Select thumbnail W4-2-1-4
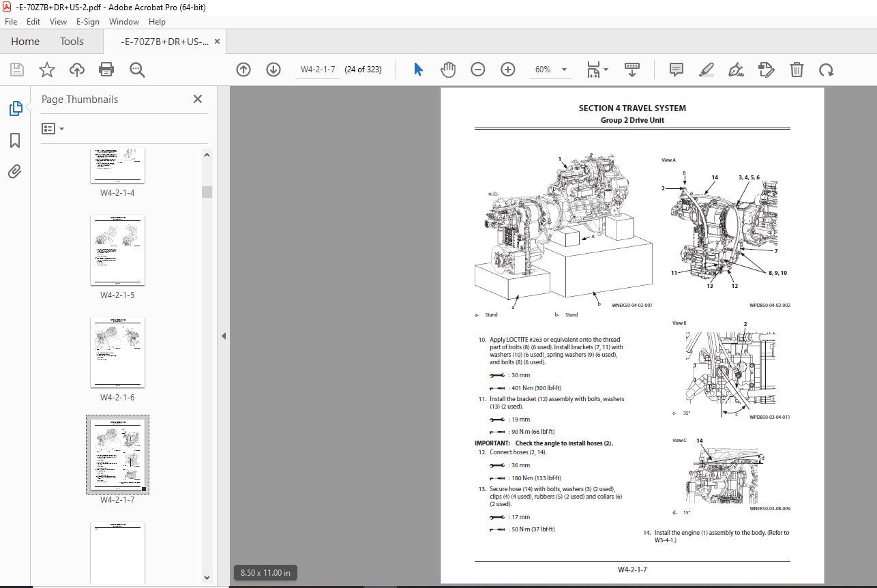Screen dimensions: 877x588 (117, 166)
